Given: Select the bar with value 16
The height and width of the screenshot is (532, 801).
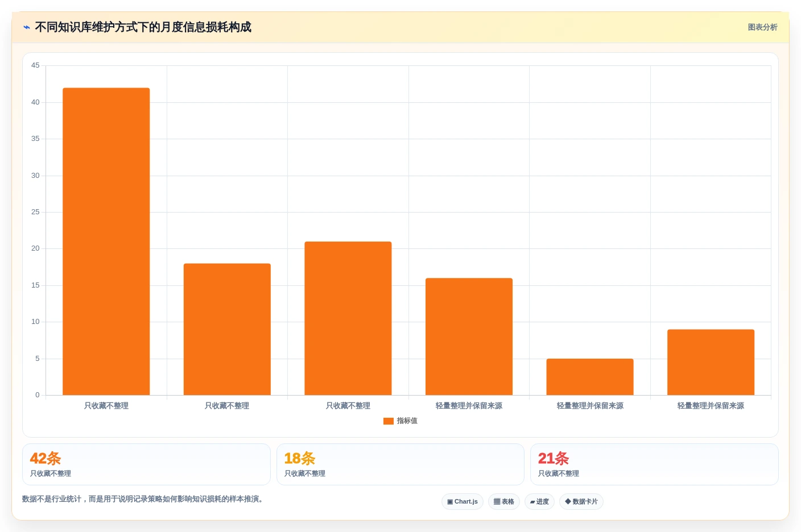Looking at the screenshot, I should coord(469,336).
